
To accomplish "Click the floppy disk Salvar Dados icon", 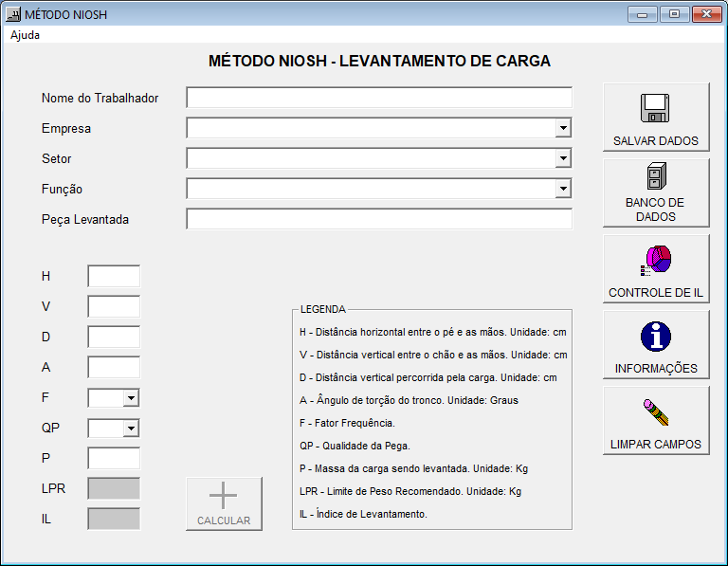I will 655,108.
